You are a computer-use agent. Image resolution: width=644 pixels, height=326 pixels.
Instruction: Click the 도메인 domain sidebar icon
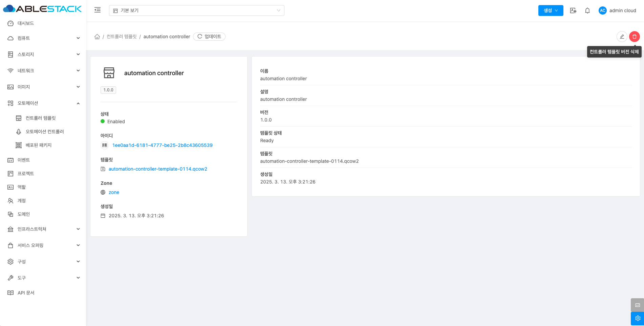[10, 214]
